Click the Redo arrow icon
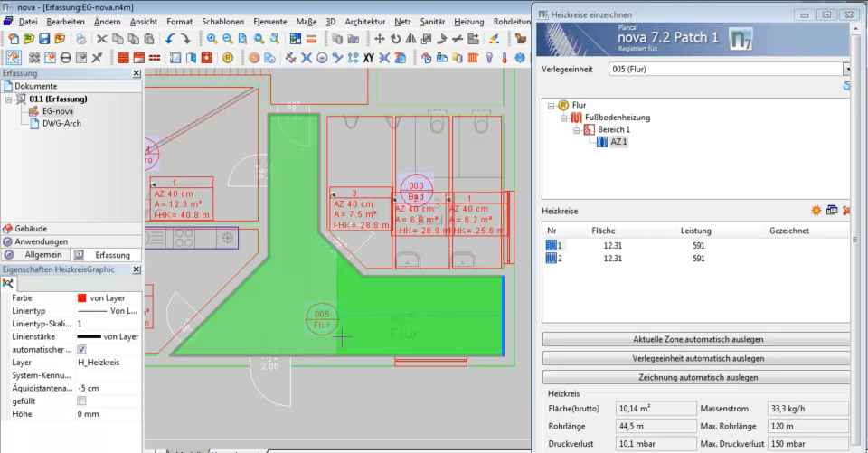The height and width of the screenshot is (453, 868). 185,39
